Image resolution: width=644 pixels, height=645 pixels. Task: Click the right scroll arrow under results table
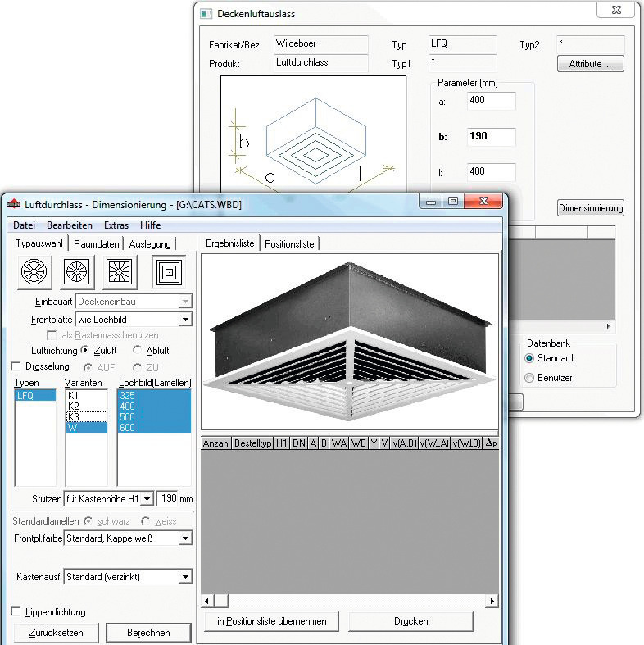[x=492, y=602]
